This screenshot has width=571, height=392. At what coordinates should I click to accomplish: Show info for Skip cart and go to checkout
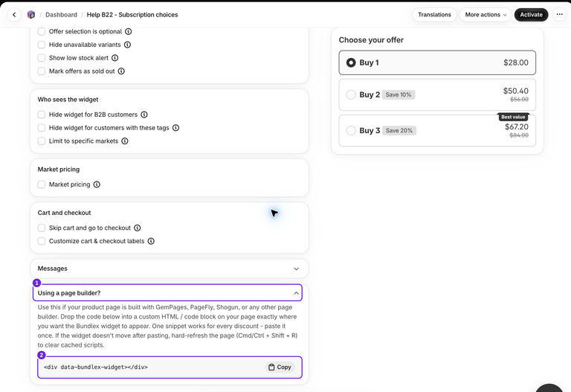coord(138,228)
